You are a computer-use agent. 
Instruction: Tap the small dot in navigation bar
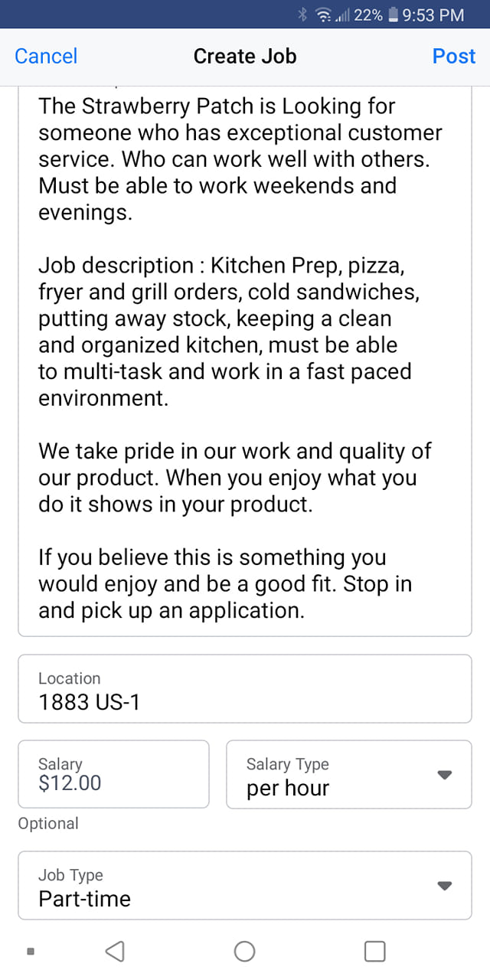pyautogui.click(x=30, y=952)
